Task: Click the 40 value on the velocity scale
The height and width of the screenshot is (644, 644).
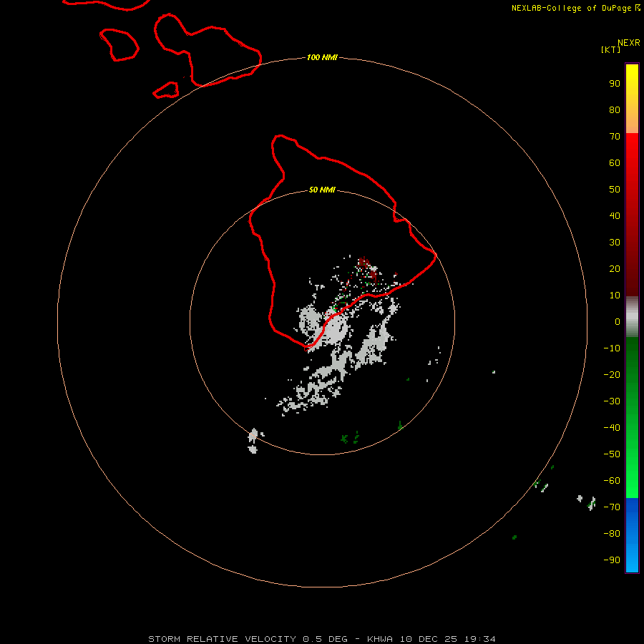Action: click(x=615, y=216)
